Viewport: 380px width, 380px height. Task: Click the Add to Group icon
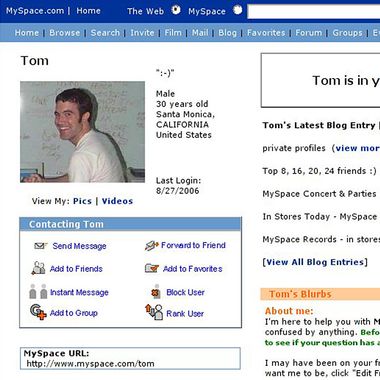point(38,312)
